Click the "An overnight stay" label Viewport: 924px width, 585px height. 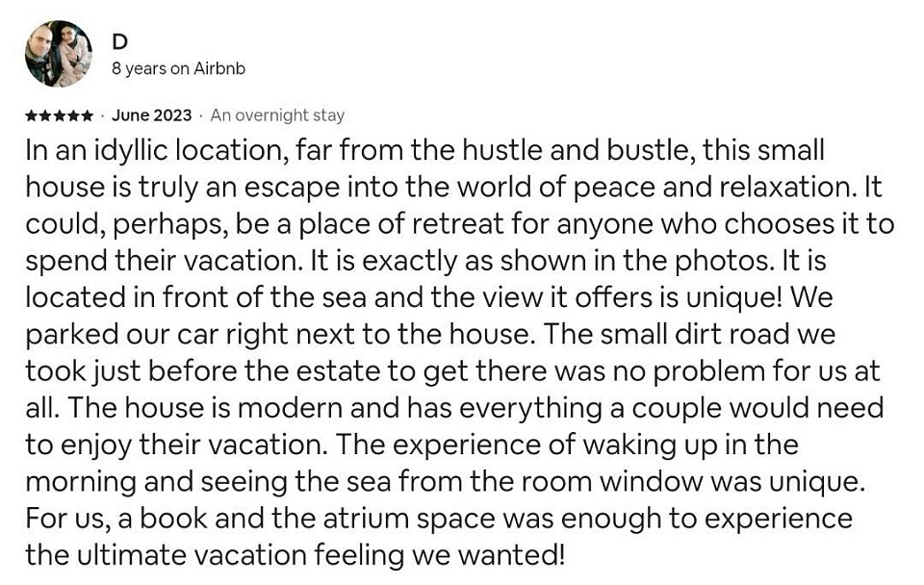(277, 115)
